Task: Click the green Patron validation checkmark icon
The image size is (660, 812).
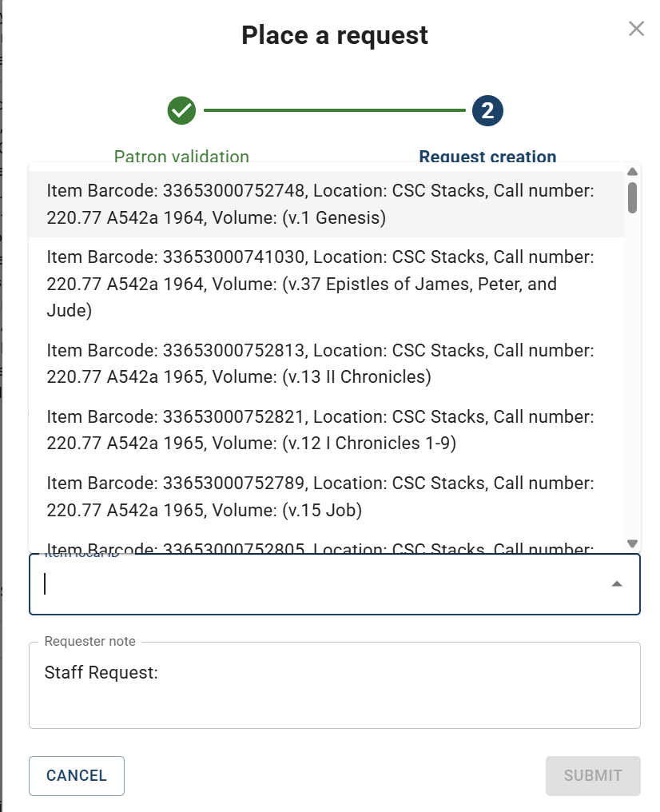Action: [182, 110]
